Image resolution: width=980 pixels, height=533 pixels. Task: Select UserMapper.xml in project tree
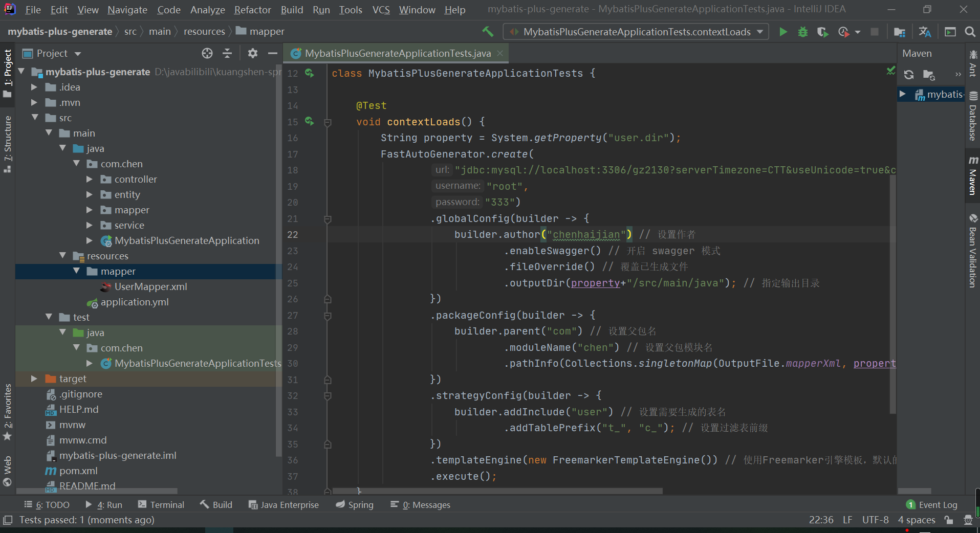click(x=150, y=286)
